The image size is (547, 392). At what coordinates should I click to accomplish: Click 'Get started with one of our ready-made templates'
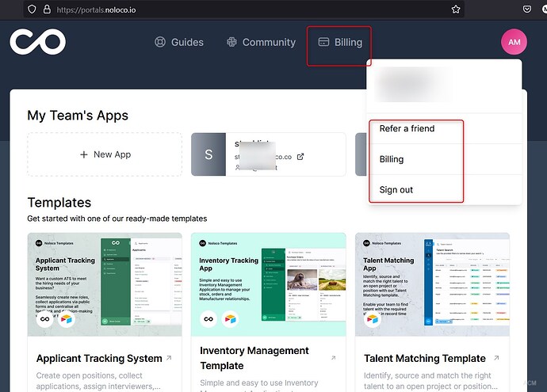[117, 219]
